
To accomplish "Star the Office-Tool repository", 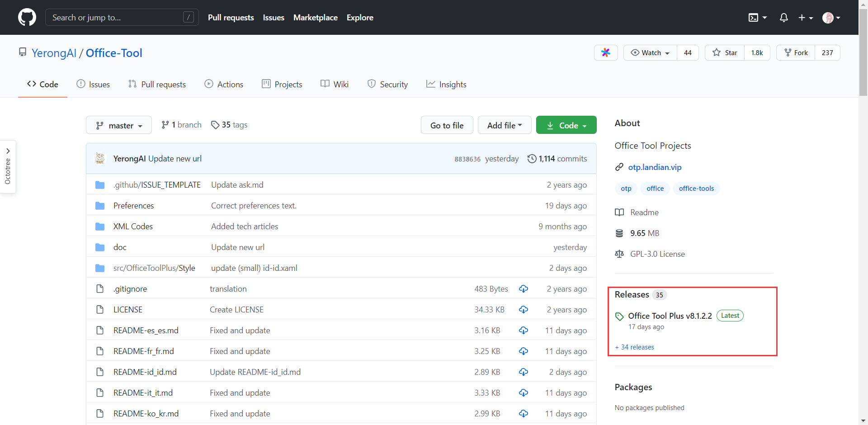I will tap(725, 53).
